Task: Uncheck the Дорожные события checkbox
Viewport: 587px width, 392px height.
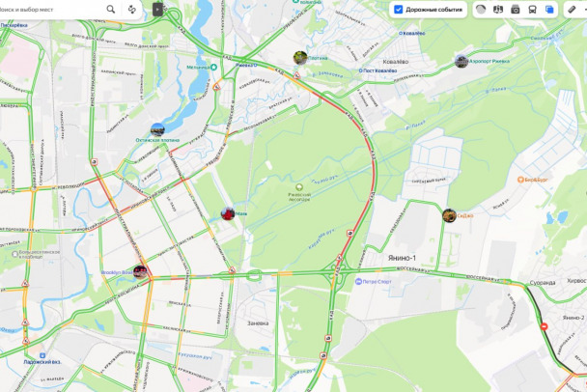Action: 399,10
